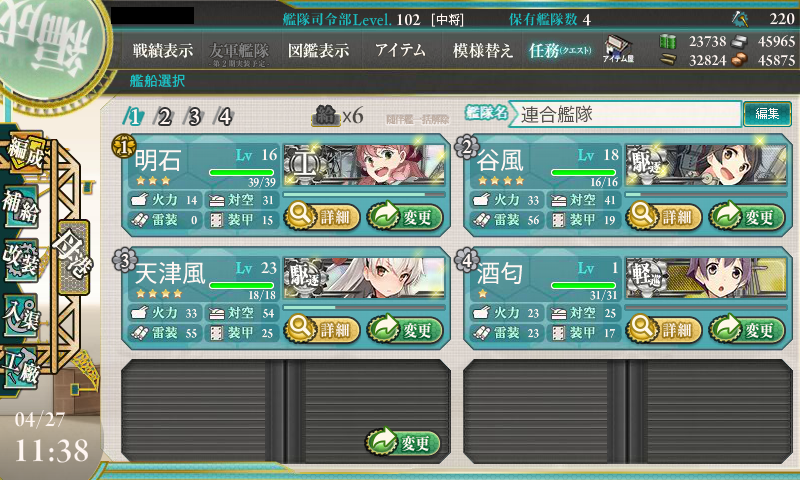
Task: Click 変更 change button for 谷風
Action: (x=746, y=217)
